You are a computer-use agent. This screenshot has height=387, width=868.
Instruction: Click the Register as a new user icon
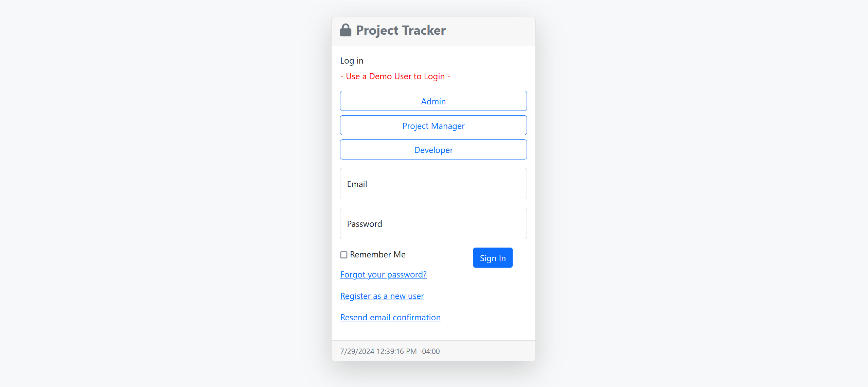(x=382, y=296)
